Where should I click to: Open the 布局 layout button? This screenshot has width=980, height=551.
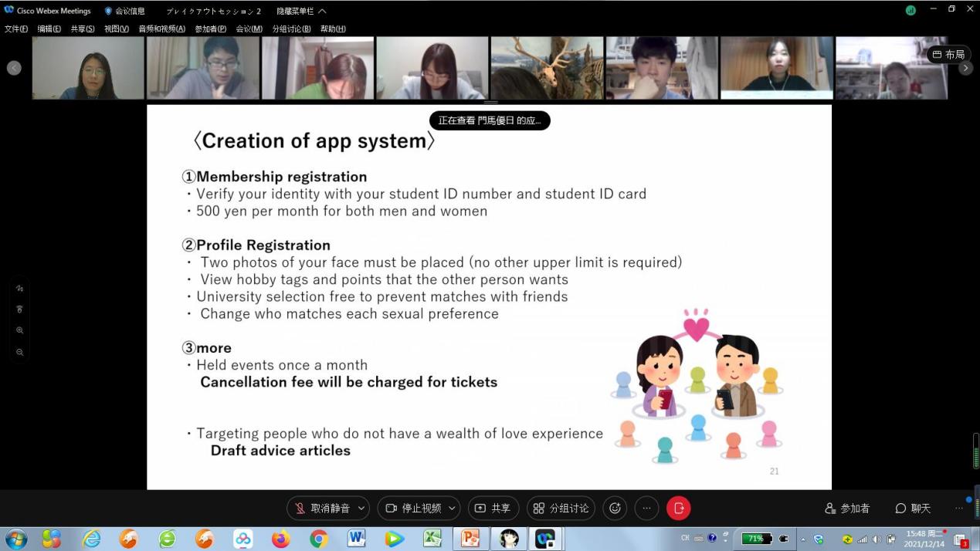(x=948, y=54)
